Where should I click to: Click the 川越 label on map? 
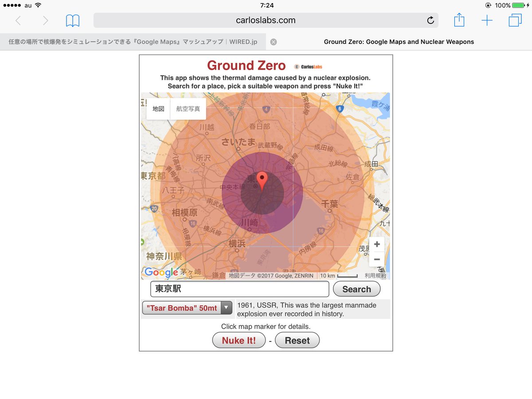point(207,127)
